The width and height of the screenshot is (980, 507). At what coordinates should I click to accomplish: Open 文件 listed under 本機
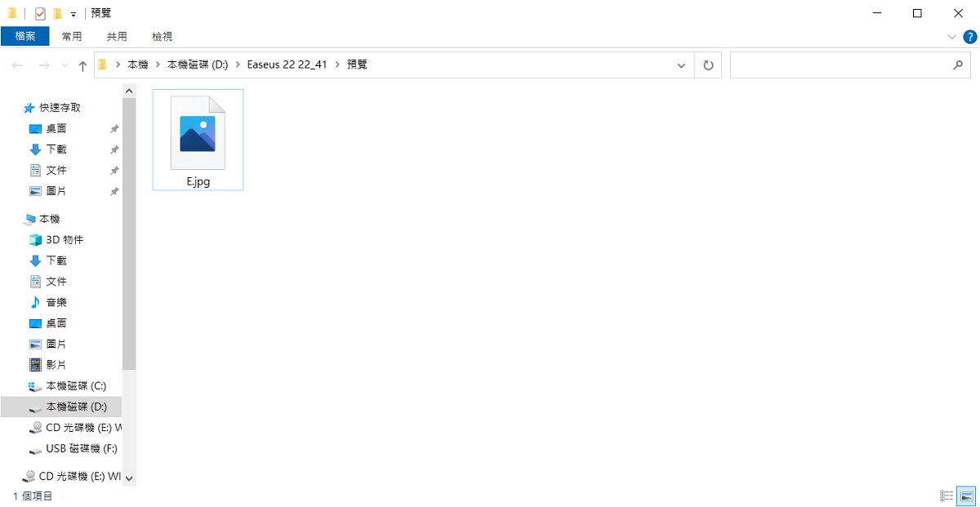click(x=56, y=282)
